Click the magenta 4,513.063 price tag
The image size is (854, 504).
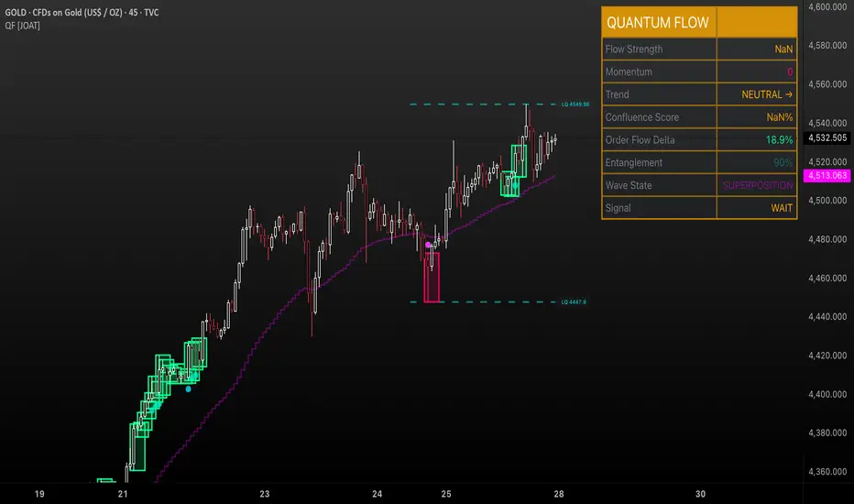(827, 175)
